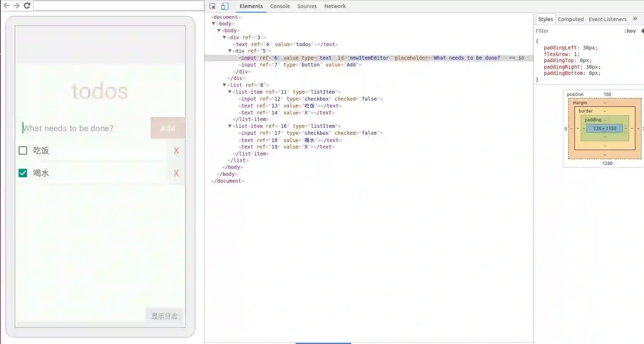The image size is (644, 344).
Task: Select the Styles tab
Action: tap(545, 19)
